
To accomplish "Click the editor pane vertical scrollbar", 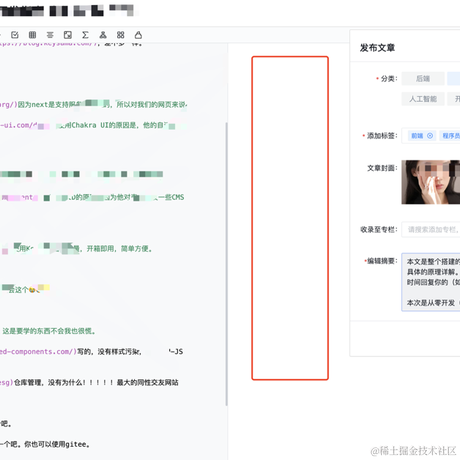I will pos(227,263).
